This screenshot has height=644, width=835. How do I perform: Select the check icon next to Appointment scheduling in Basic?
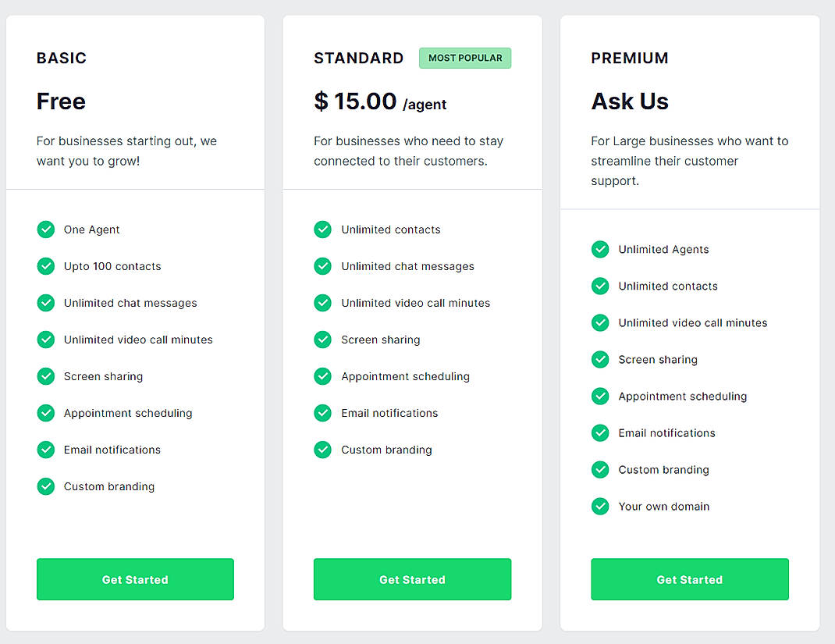(x=45, y=413)
